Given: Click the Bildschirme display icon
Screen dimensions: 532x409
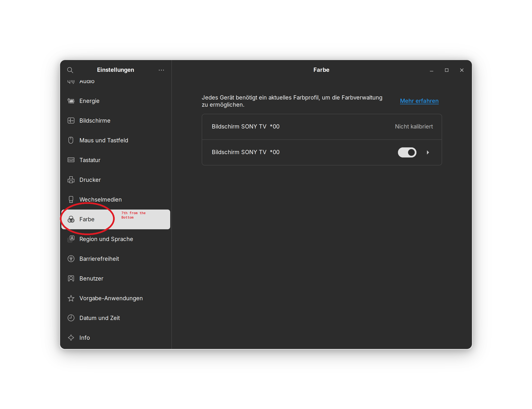Looking at the screenshot, I should pos(71,121).
